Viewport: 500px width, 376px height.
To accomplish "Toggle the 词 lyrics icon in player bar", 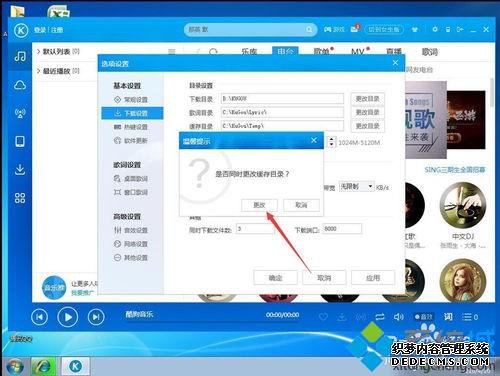I will coord(448,316).
